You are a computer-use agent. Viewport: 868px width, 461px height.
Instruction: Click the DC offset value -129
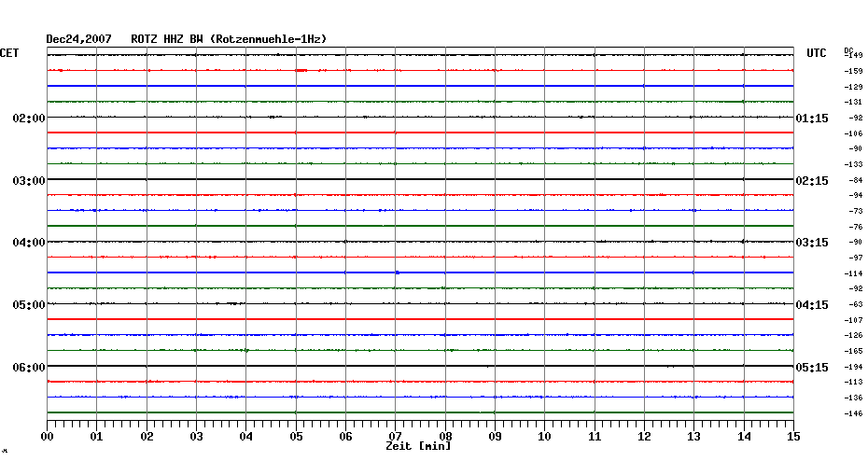854,88
